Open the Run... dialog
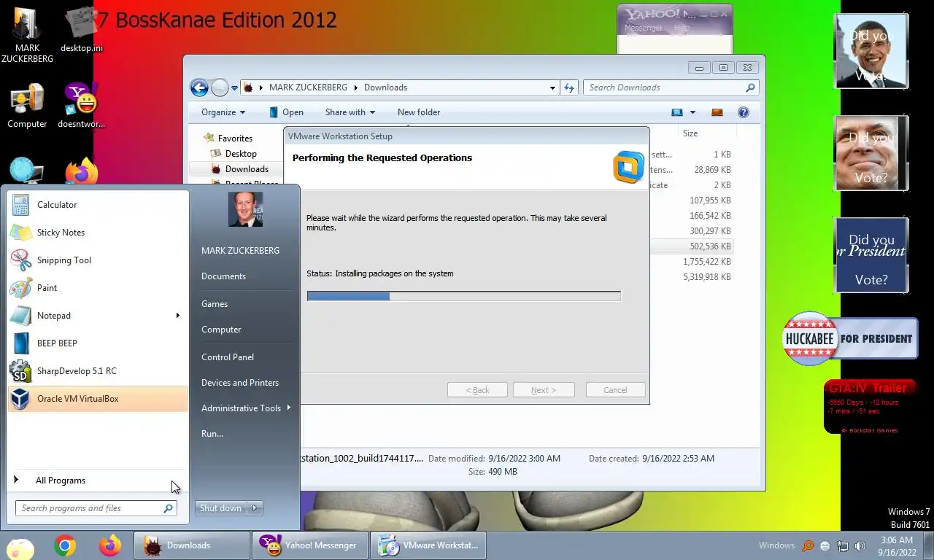 (212, 434)
